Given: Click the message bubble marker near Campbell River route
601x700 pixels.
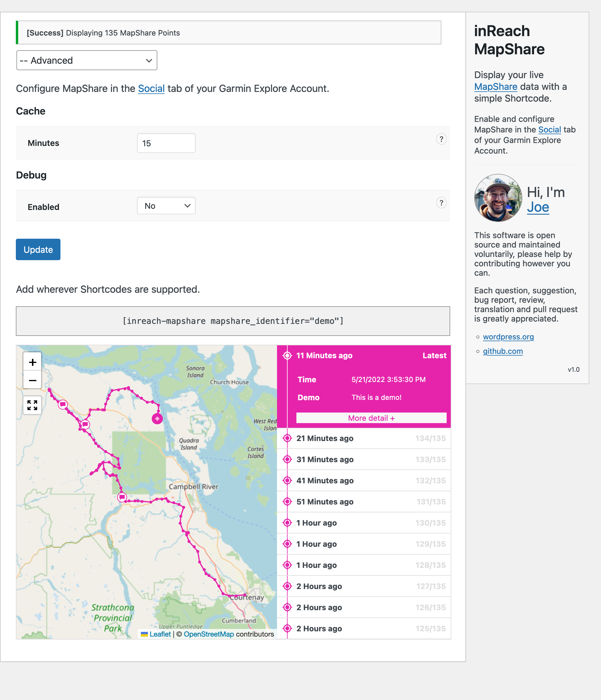Looking at the screenshot, I should pyautogui.click(x=122, y=497).
